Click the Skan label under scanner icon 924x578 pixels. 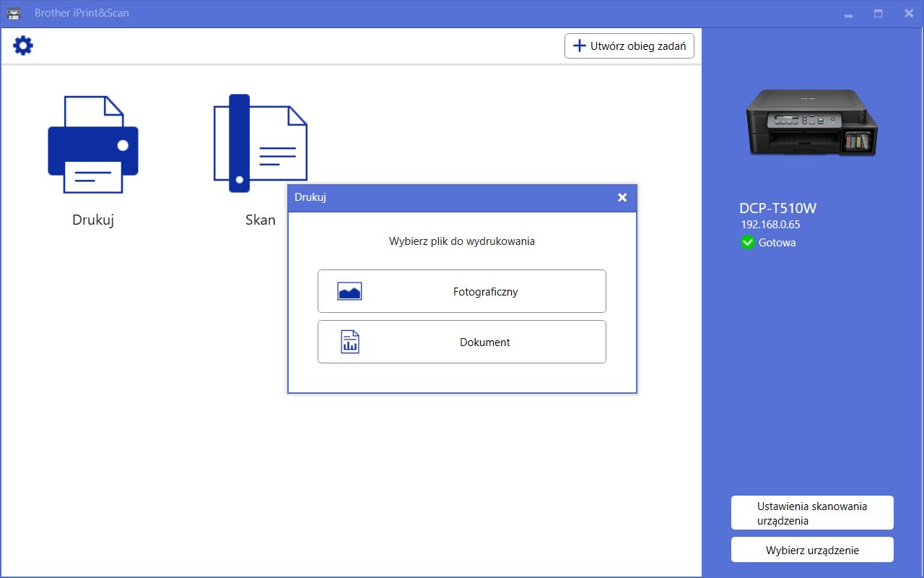[x=260, y=220]
